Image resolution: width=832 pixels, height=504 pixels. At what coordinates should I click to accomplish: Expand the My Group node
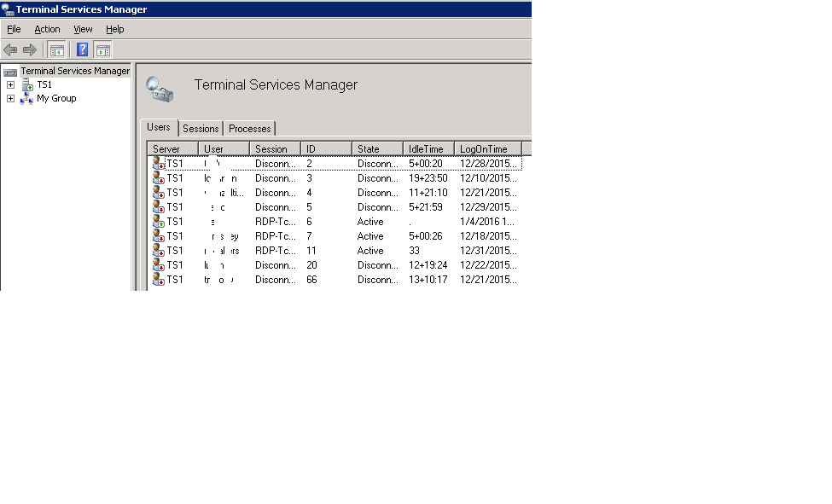(x=9, y=98)
